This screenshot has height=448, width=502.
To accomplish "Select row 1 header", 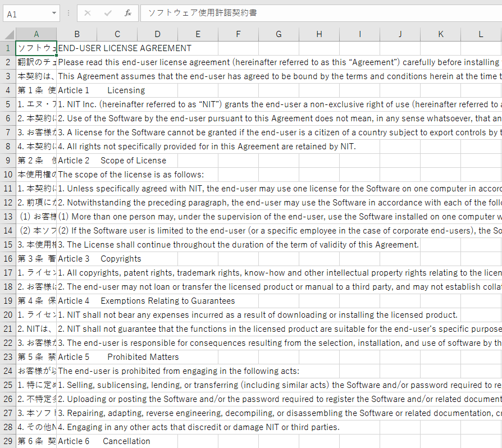I will click(8, 48).
